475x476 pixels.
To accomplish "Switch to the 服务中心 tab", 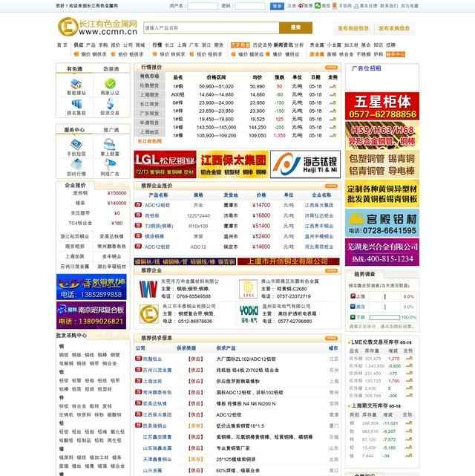I will coord(75,130).
